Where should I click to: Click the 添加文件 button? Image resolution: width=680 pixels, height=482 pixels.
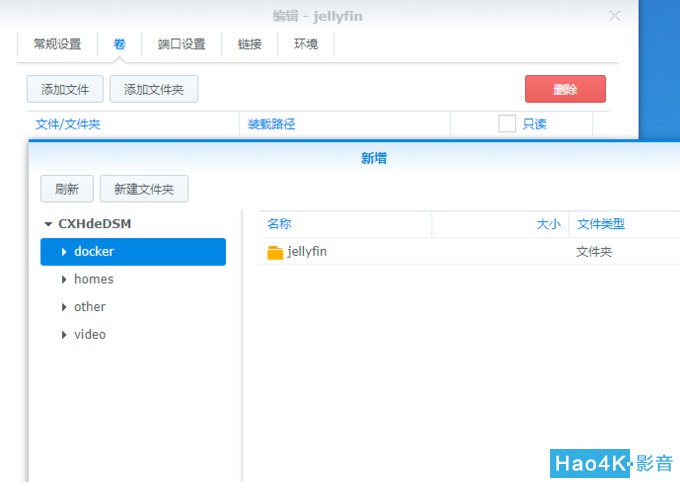65,89
